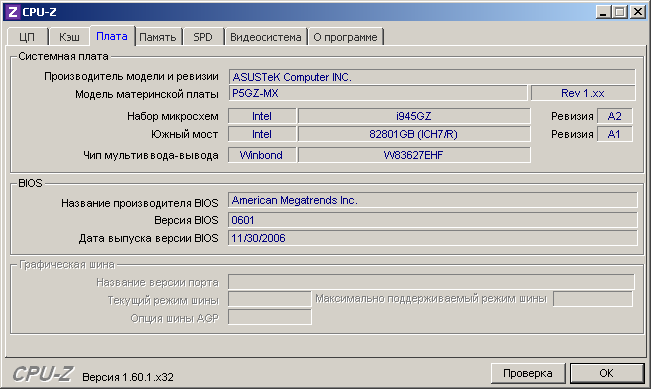
Task: Switch to the Память tab
Action: (158, 37)
